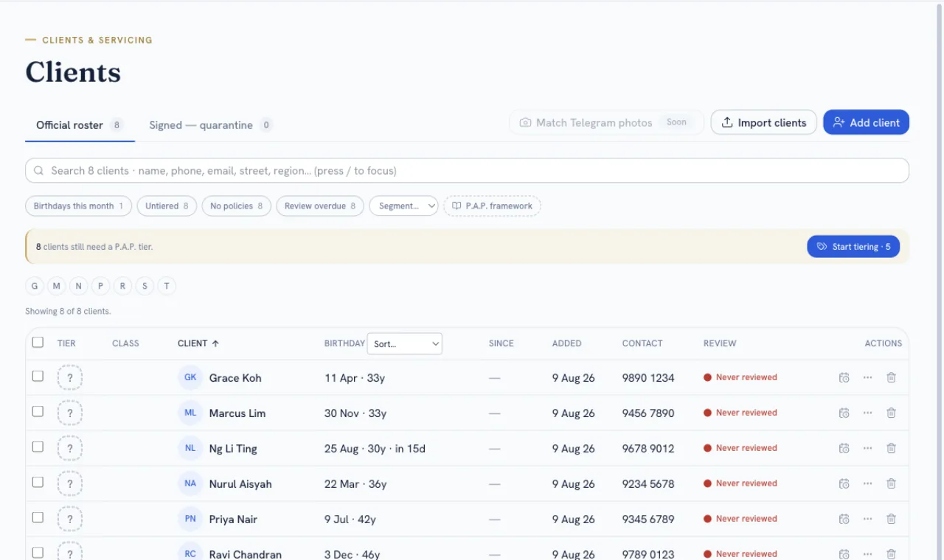Viewport: 944px width, 560px height.
Task: Select Ravi Chandran's row checkbox
Action: coord(38,553)
